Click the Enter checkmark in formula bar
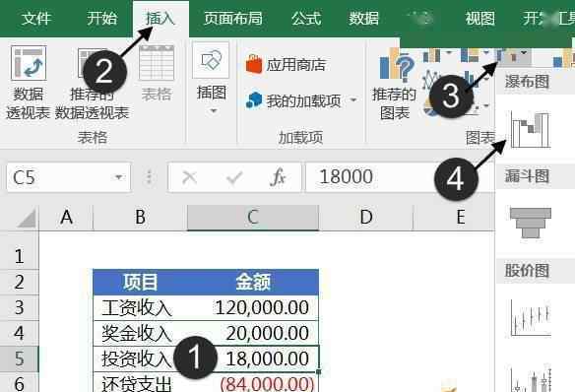The image size is (575, 392). [x=234, y=177]
